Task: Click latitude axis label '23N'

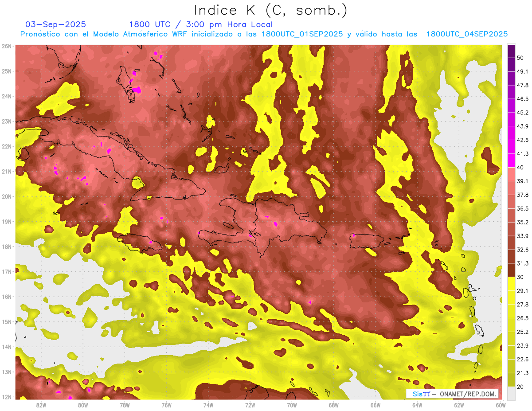Action: (6, 121)
